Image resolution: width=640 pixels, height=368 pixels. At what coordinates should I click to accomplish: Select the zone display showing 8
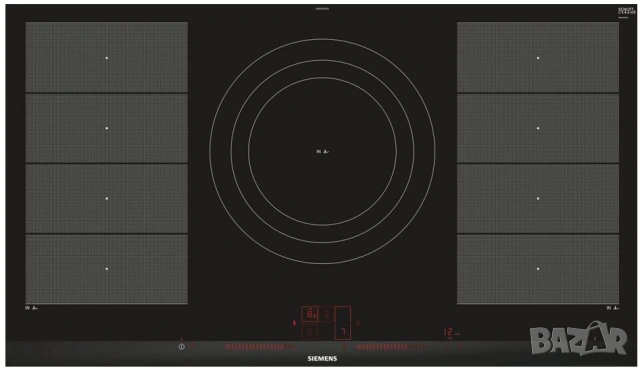point(310,314)
